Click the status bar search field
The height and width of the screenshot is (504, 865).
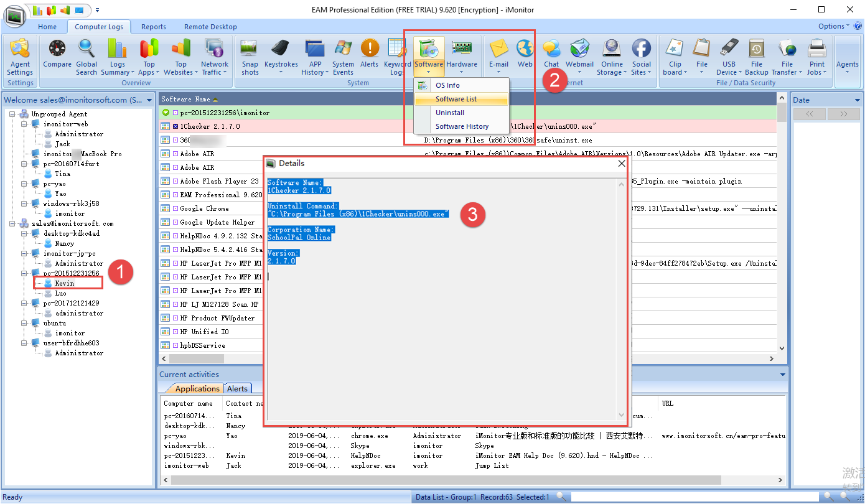(694, 497)
